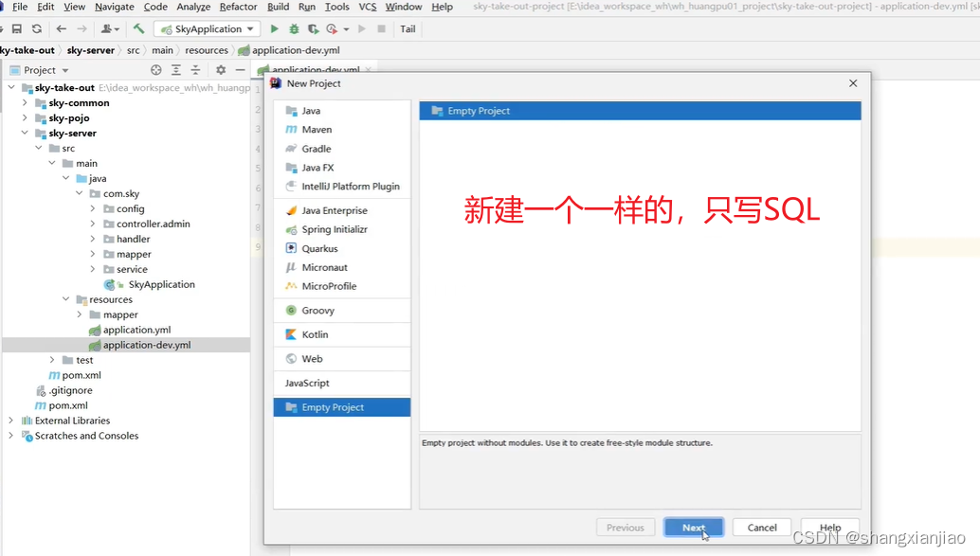This screenshot has height=556, width=980.
Task: Expand the service package folder
Action: 93,269
